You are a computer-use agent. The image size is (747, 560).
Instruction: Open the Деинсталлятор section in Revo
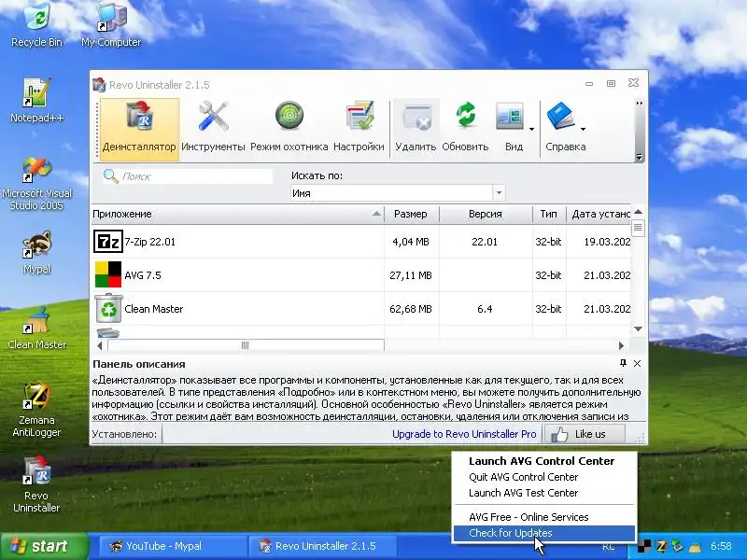pyautogui.click(x=139, y=129)
